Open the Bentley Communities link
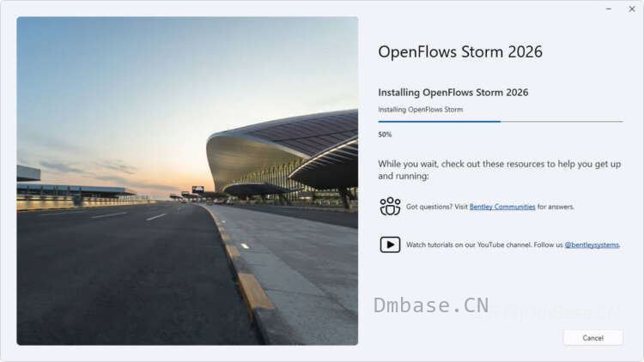 502,207
